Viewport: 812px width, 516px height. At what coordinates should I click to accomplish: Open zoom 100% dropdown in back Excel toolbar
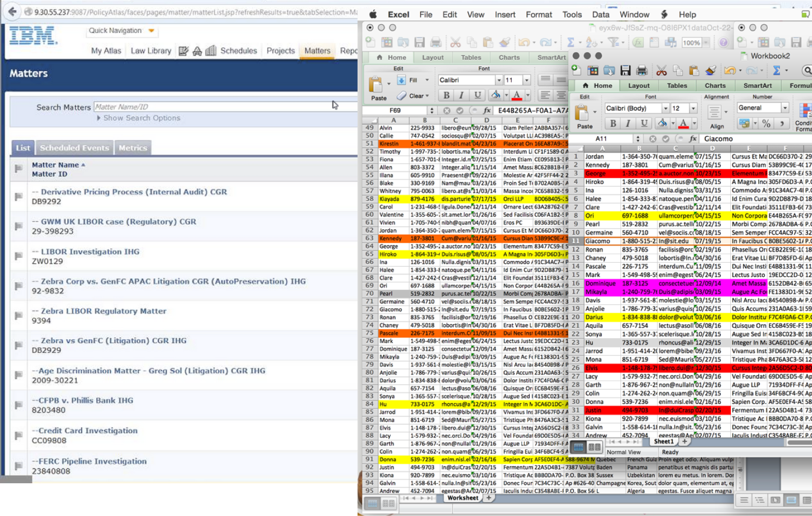click(706, 43)
